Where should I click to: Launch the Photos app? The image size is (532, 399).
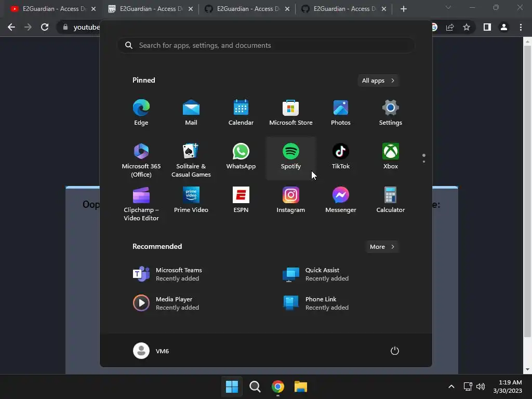coord(341,113)
